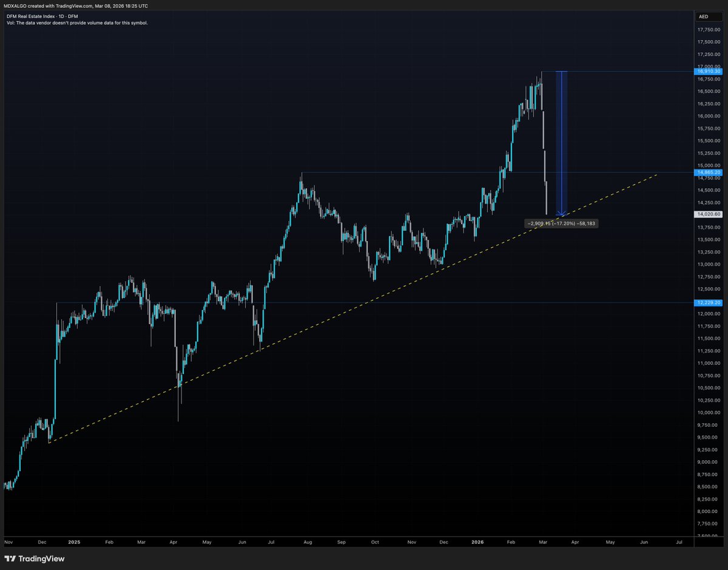
Task: Click the Oct label on time axis
Action: coord(375,541)
